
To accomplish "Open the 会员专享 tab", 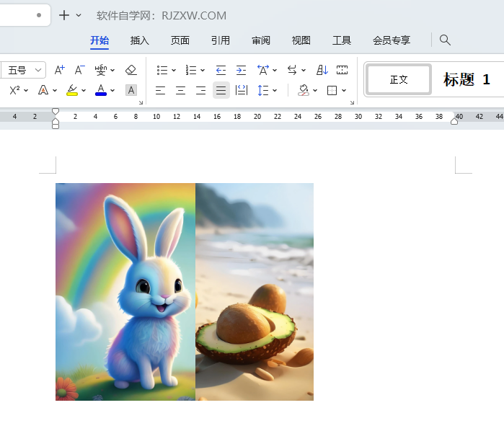I will click(392, 40).
